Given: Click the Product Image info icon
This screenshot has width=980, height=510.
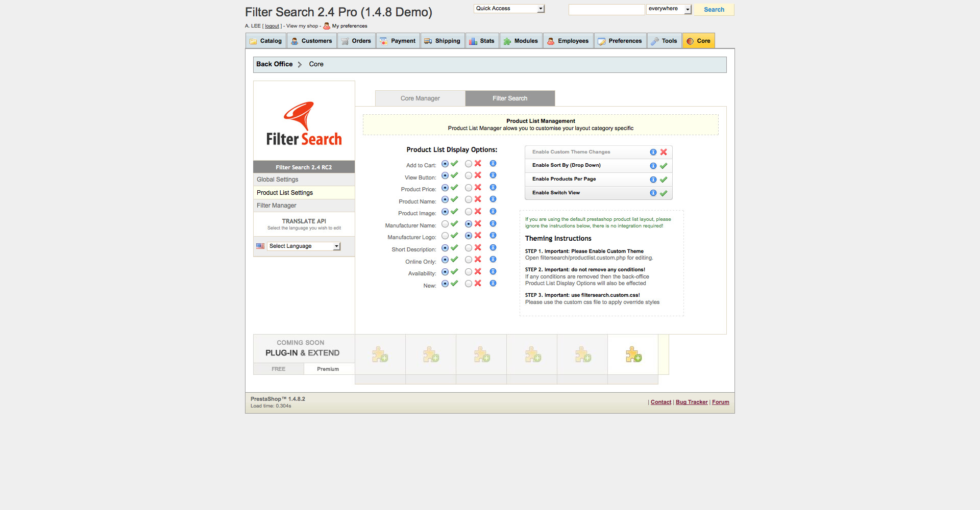Looking at the screenshot, I should point(493,212).
